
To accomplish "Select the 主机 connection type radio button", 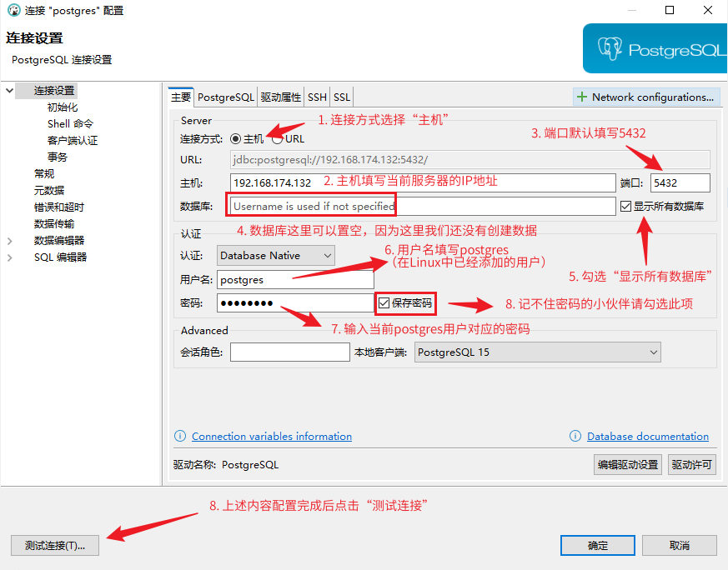I will pos(235,139).
